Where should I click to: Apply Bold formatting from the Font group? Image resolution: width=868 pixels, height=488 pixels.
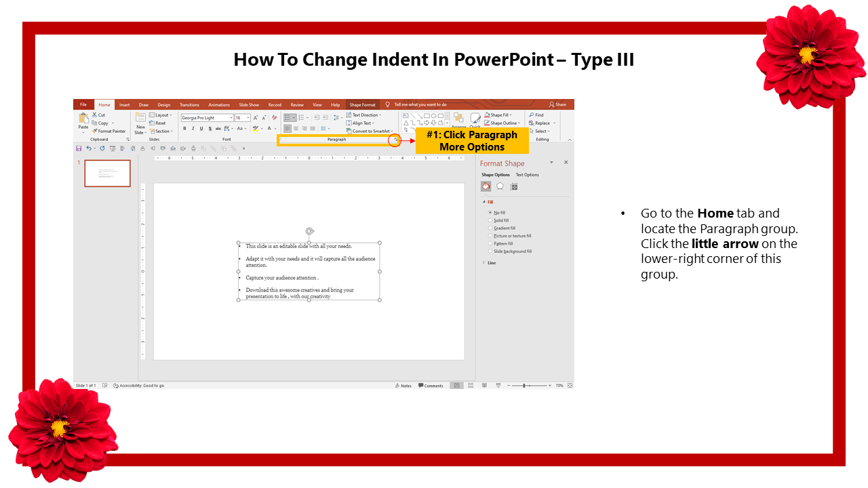coord(184,128)
